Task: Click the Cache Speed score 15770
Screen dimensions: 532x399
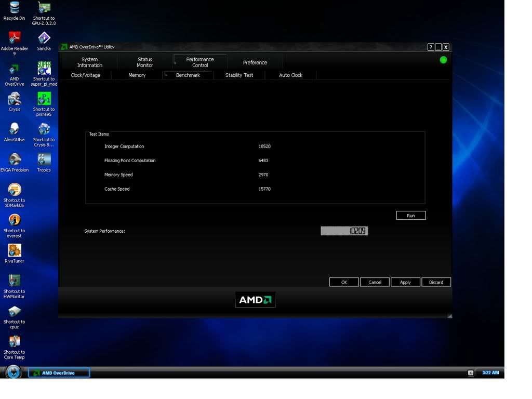Action: click(x=264, y=189)
